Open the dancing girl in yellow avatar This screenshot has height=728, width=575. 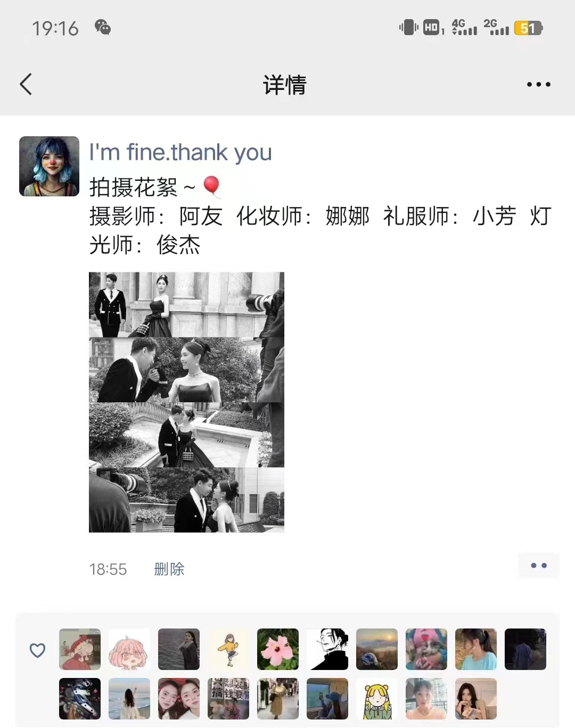click(228, 649)
